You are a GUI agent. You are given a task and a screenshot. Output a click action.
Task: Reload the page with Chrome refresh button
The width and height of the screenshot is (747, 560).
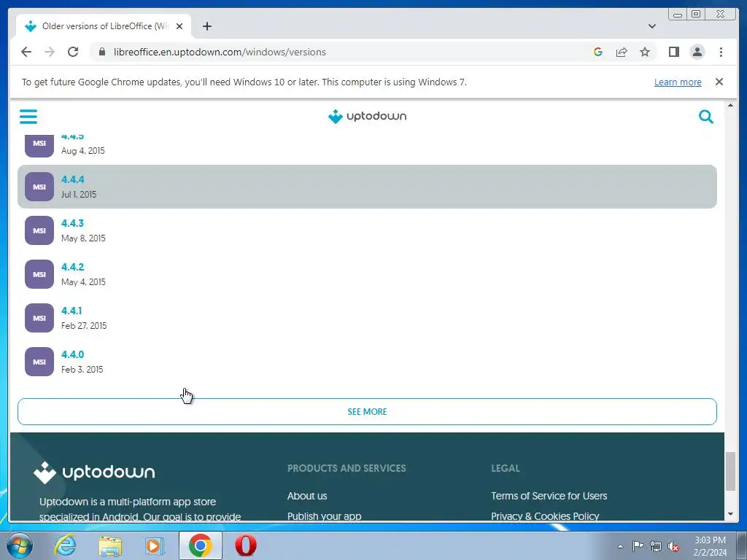(73, 52)
